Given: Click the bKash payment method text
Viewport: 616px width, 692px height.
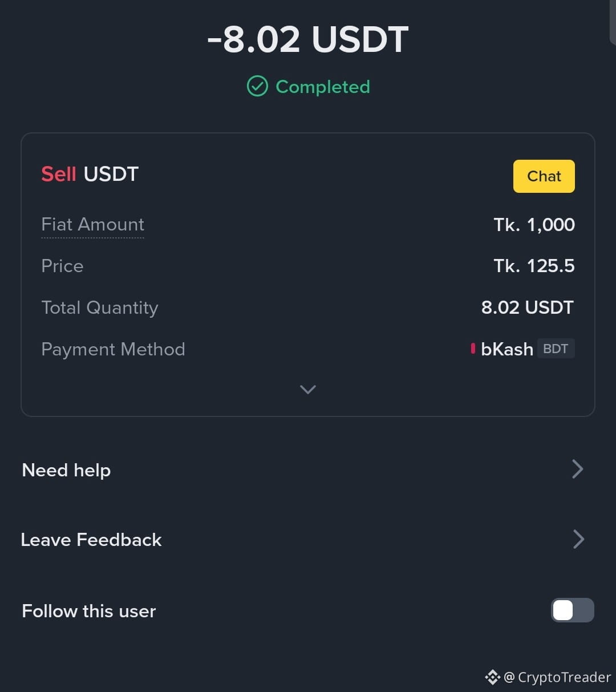Looking at the screenshot, I should pyautogui.click(x=507, y=349).
